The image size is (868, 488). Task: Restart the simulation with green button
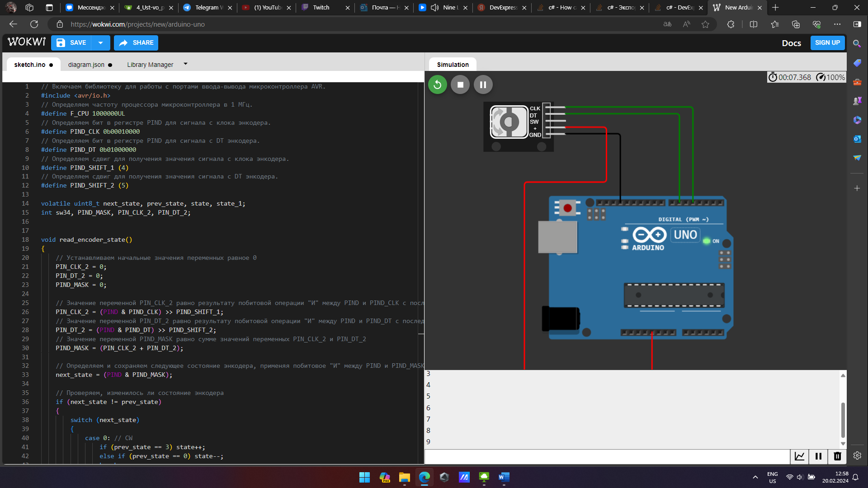click(437, 84)
